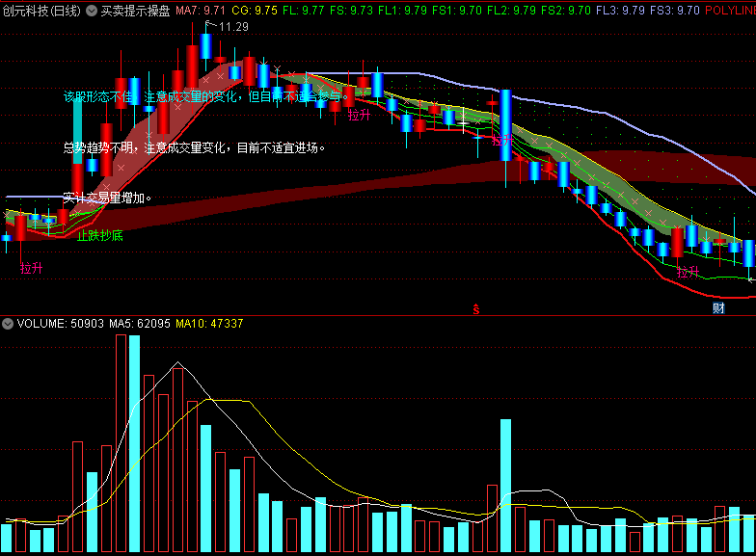Click the CG: 9.75 value
The image size is (756, 556).
tap(255, 10)
